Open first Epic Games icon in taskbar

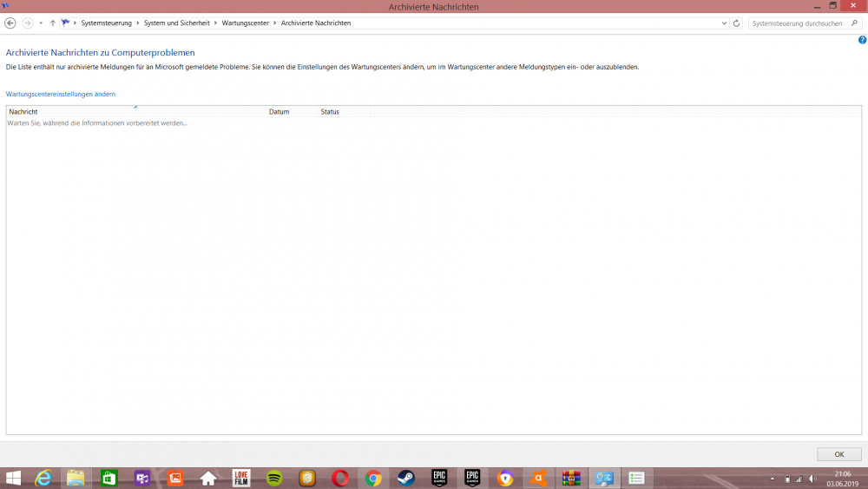439,478
